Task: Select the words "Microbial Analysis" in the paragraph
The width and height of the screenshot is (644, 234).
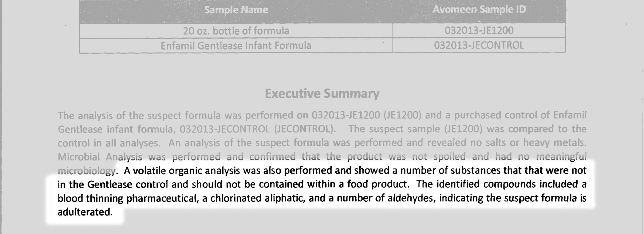Action: 100,157
